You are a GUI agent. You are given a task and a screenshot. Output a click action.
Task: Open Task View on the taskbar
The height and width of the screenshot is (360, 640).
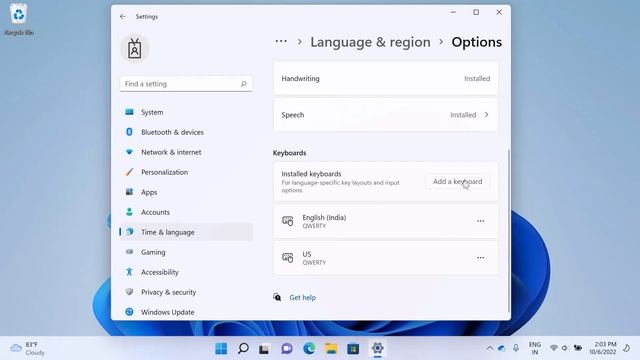(264, 349)
